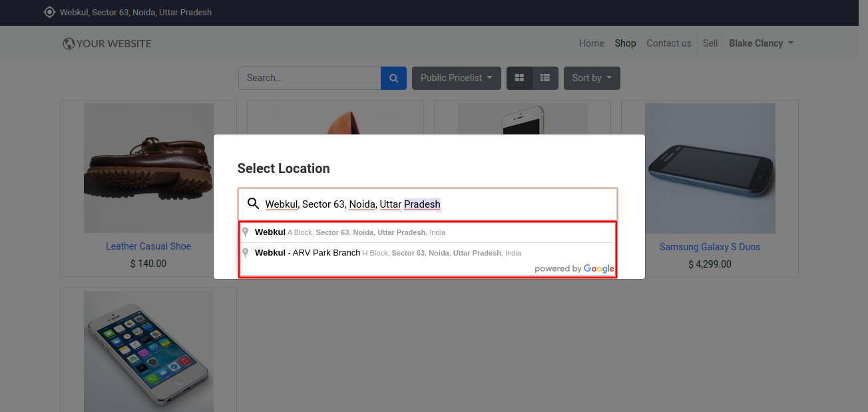This screenshot has height=412, width=868.
Task: Choose the Webkul ARV Park Branch suggestion
Action: click(x=427, y=253)
